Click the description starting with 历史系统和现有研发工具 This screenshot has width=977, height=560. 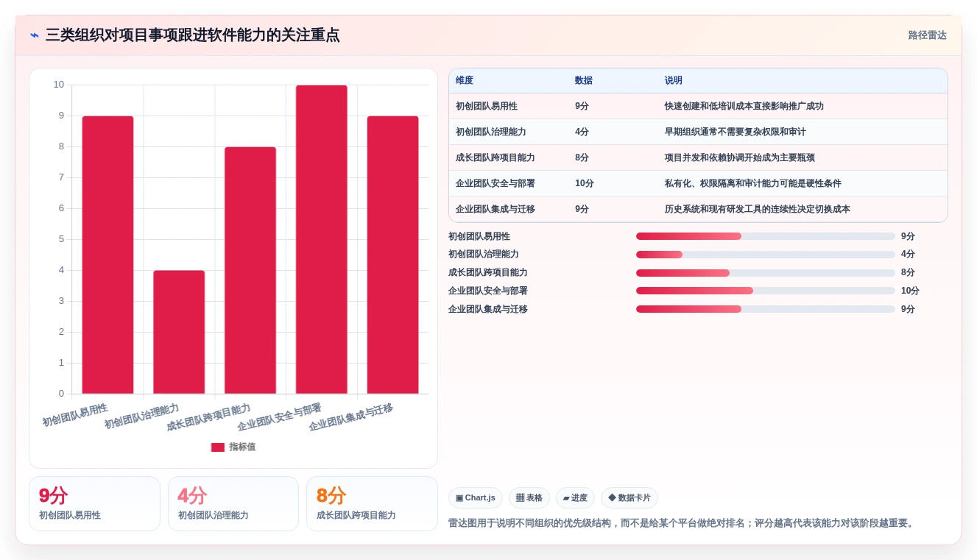click(x=758, y=209)
